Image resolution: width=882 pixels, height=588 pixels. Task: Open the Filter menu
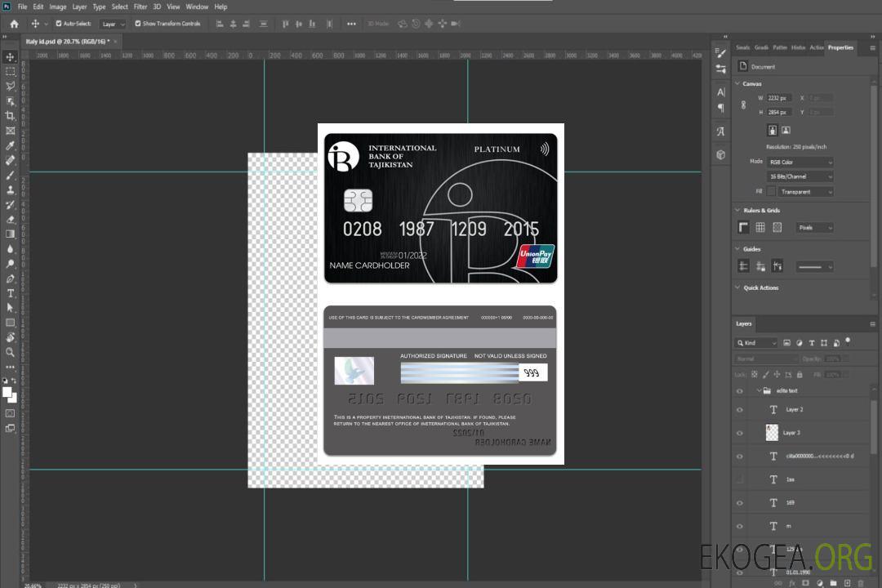pos(140,7)
